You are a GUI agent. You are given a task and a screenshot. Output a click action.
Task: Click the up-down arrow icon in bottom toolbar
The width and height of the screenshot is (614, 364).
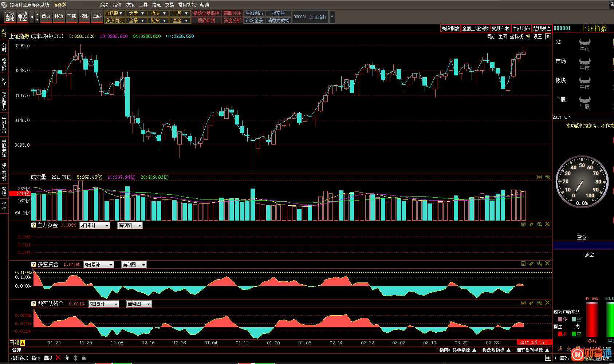click(x=76, y=358)
